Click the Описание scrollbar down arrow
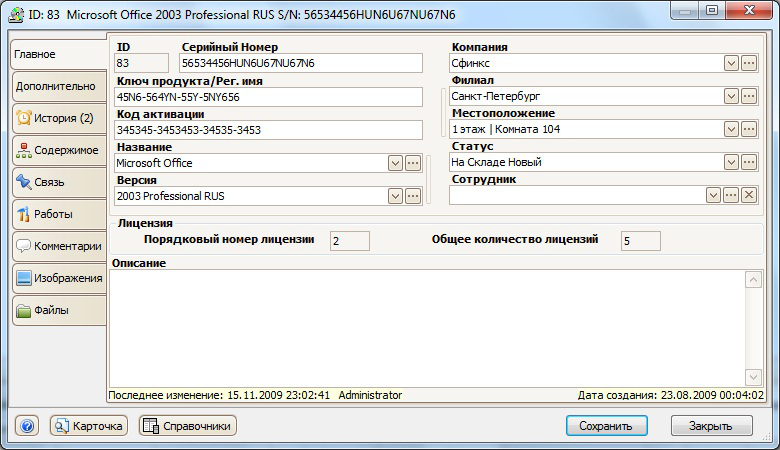780x450 pixels. click(x=754, y=377)
